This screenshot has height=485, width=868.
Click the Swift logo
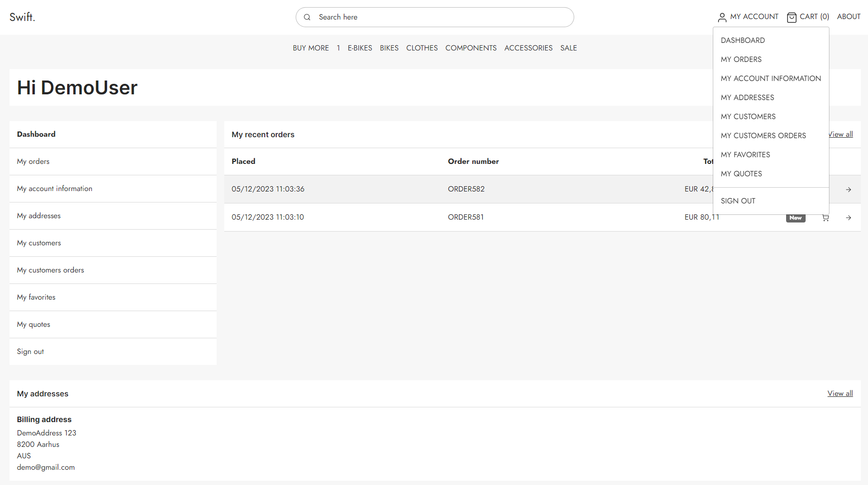pyautogui.click(x=22, y=17)
